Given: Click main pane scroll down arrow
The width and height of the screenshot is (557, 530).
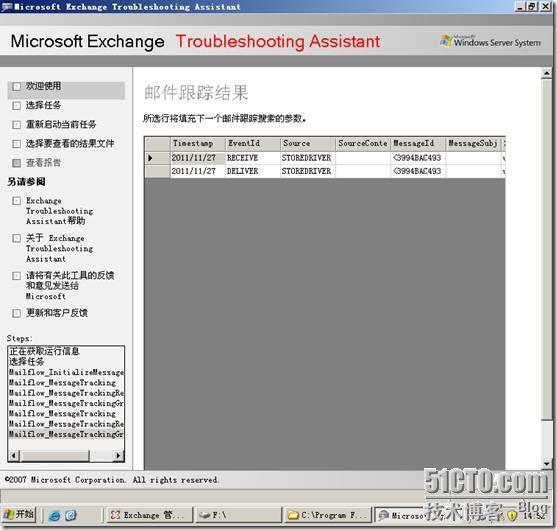Looking at the screenshot, I should pos(547,464).
